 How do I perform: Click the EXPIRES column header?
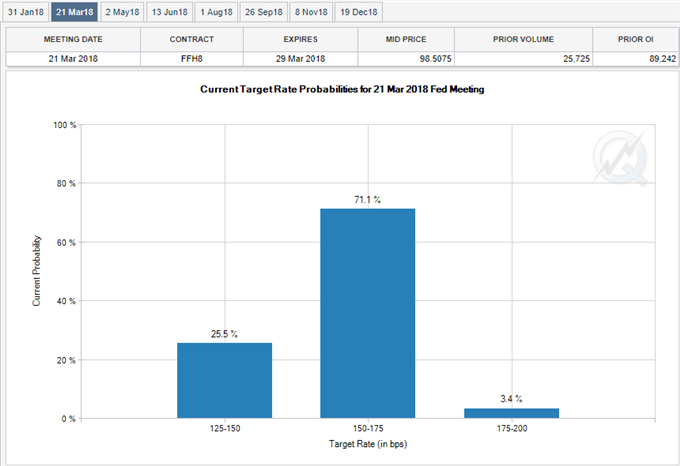pos(301,39)
